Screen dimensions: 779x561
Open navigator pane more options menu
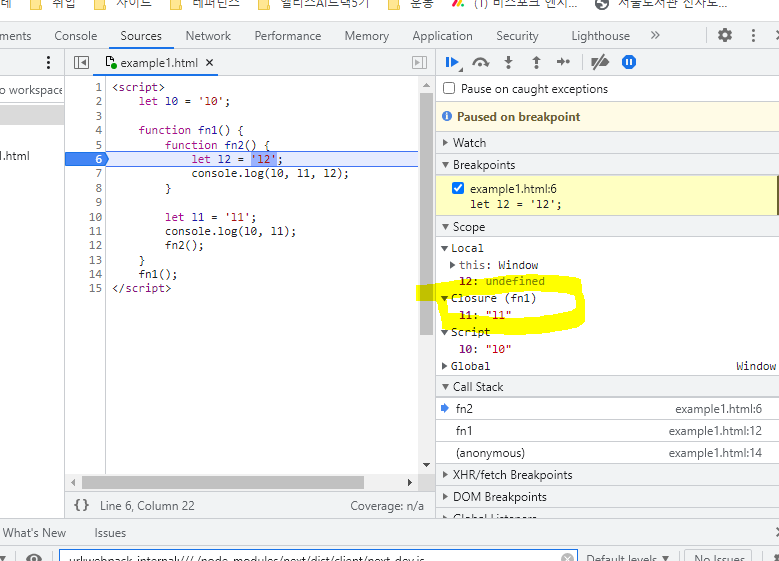48,63
